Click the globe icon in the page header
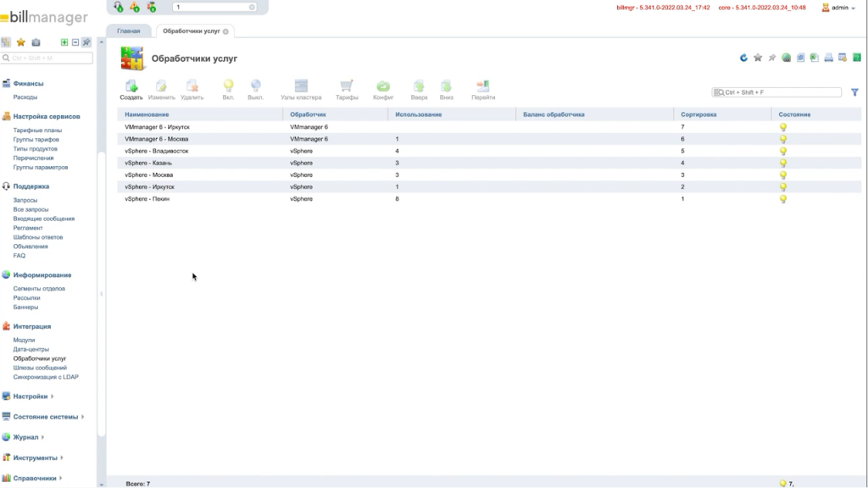 (x=786, y=58)
